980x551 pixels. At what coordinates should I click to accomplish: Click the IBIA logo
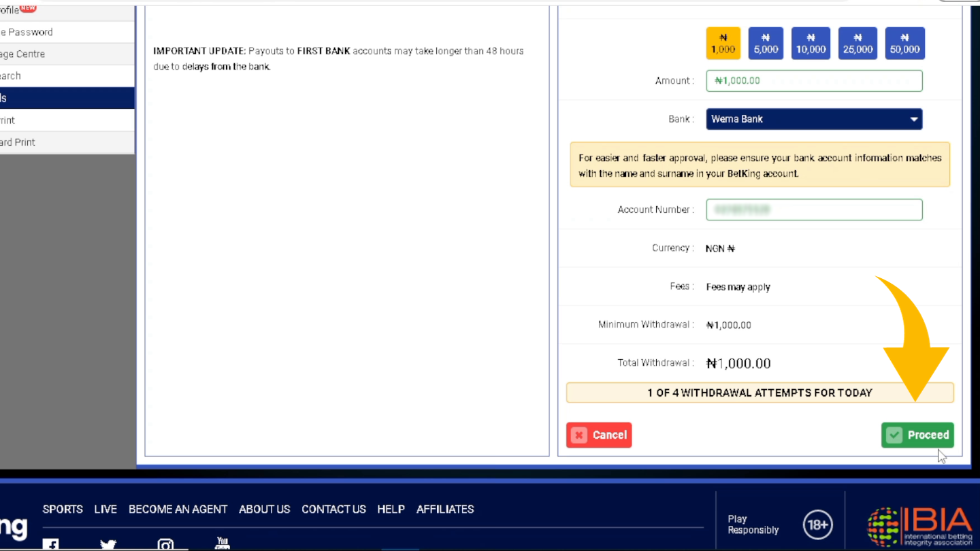tap(919, 526)
